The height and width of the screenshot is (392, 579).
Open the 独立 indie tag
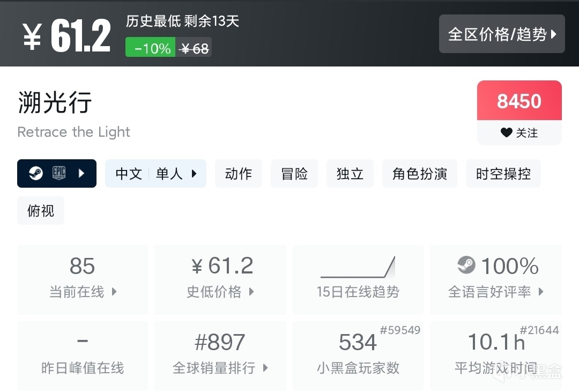point(350,174)
